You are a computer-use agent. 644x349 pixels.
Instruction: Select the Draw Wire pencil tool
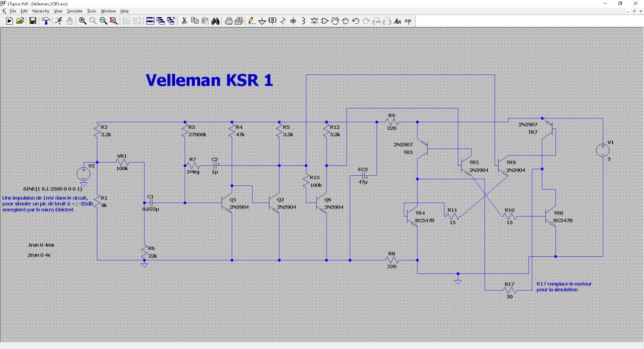pyautogui.click(x=252, y=21)
